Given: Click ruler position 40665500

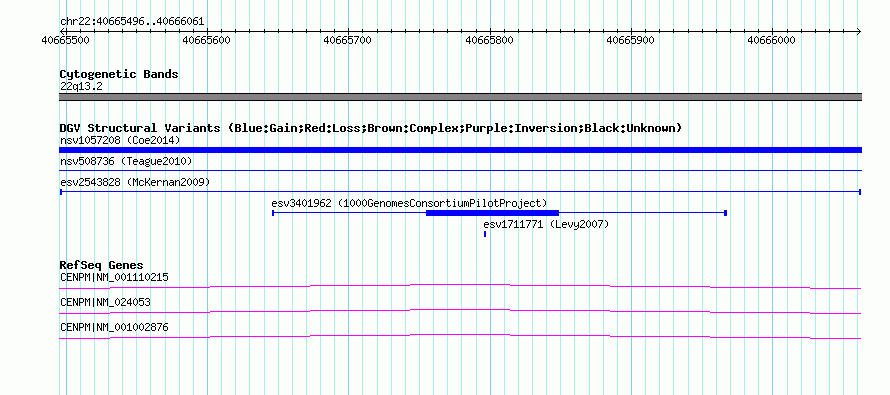Looking at the screenshot, I should pos(65,40).
